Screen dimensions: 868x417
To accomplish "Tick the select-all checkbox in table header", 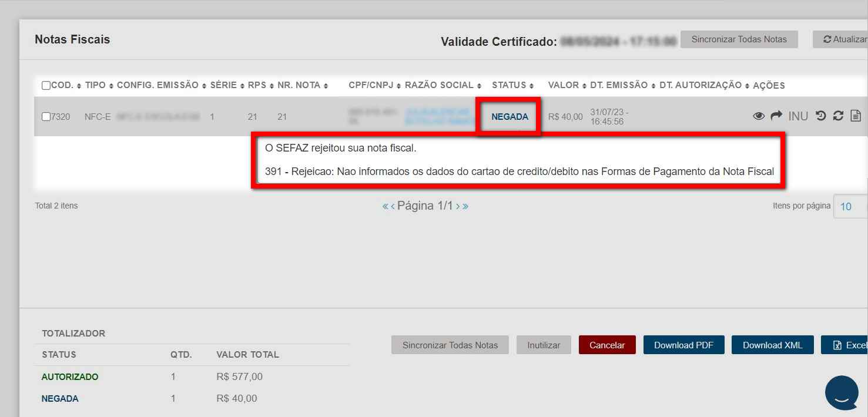I will point(46,86).
